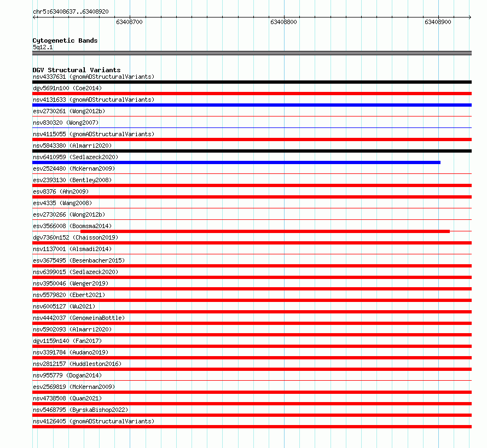Click the blue bar under nsv4131633

click(x=252, y=105)
